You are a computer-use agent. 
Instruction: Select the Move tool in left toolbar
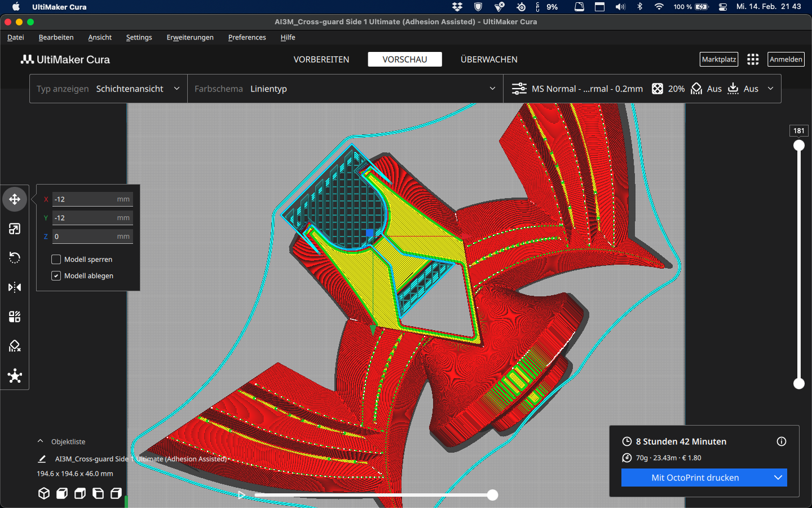(x=15, y=199)
